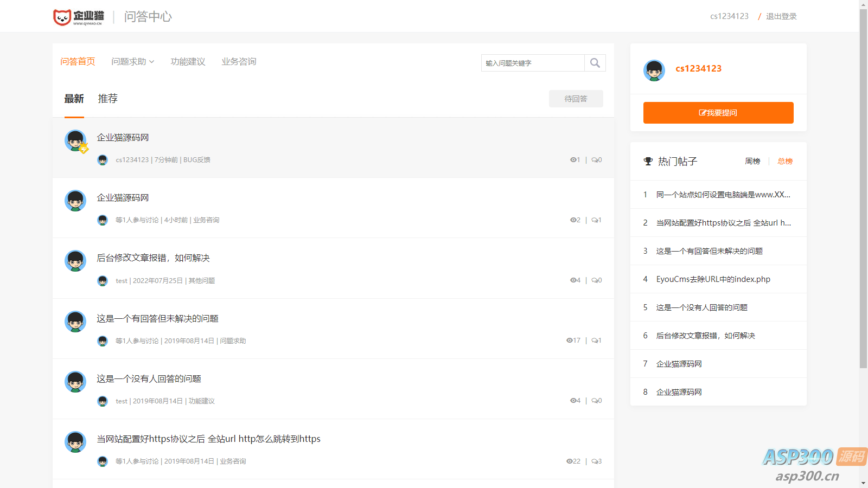Image resolution: width=868 pixels, height=488 pixels.
Task: Click the 退出登录 link
Action: point(781,16)
